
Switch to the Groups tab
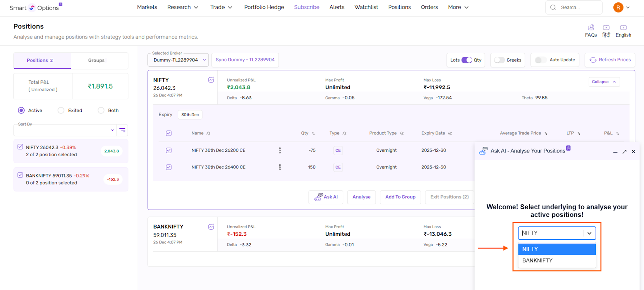coord(96,60)
